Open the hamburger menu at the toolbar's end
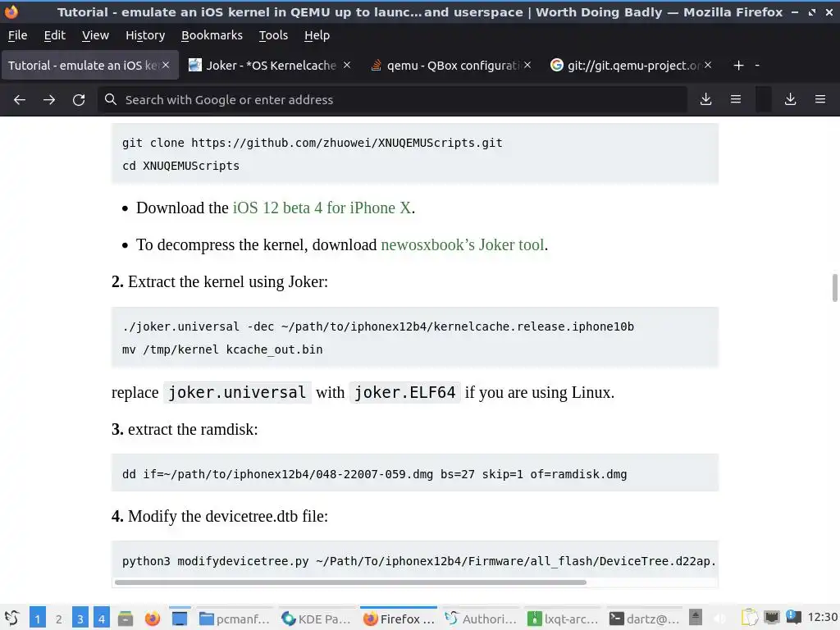 coord(820,99)
